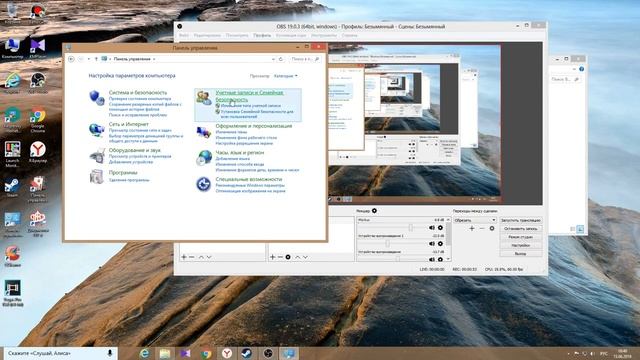Open the Программы category icon

click(x=97, y=176)
